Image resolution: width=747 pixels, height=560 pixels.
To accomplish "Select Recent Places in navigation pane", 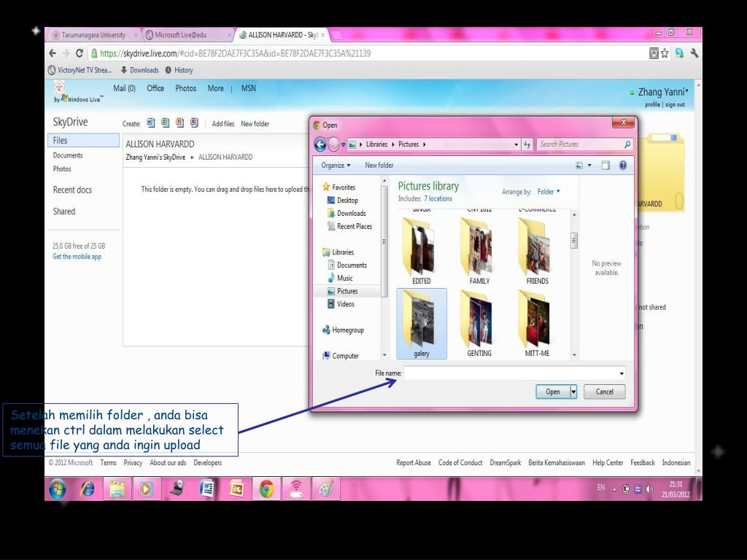I will [349, 226].
